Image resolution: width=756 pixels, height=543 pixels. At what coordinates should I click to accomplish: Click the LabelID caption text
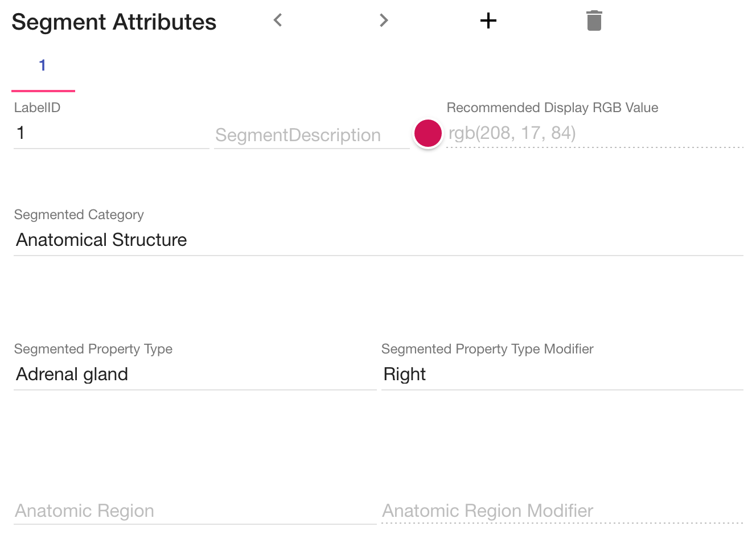[x=37, y=108]
